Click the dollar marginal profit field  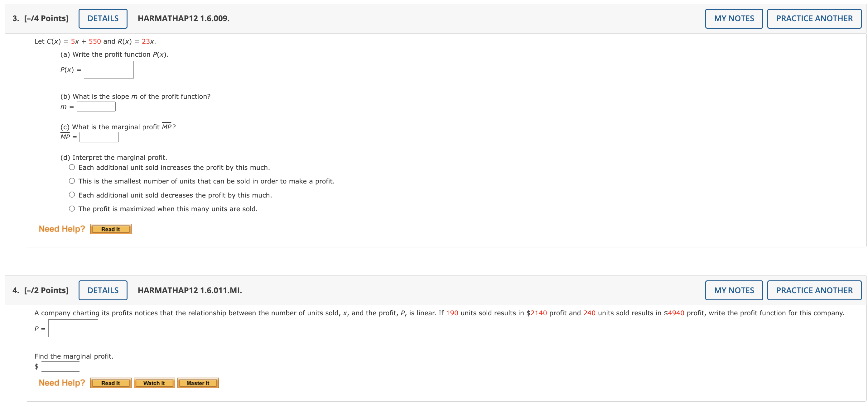60,367
